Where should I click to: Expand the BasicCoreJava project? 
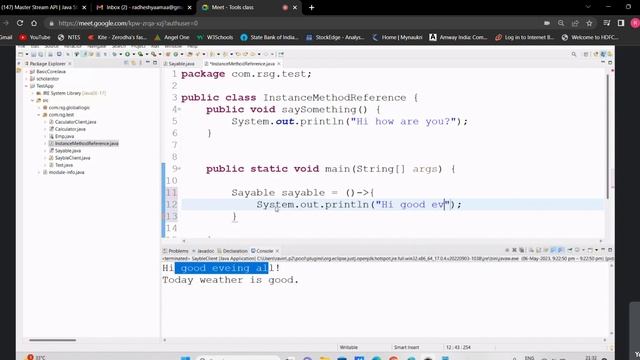[27, 71]
